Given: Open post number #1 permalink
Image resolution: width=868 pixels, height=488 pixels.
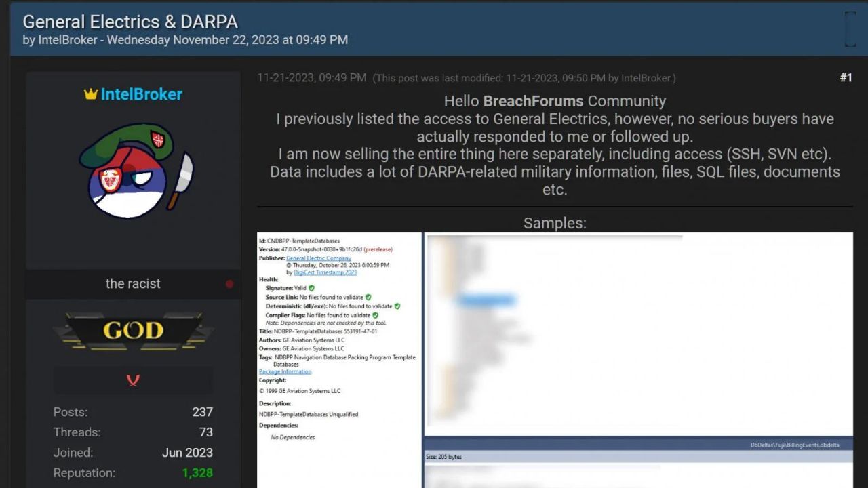Looking at the screenshot, I should click(846, 78).
